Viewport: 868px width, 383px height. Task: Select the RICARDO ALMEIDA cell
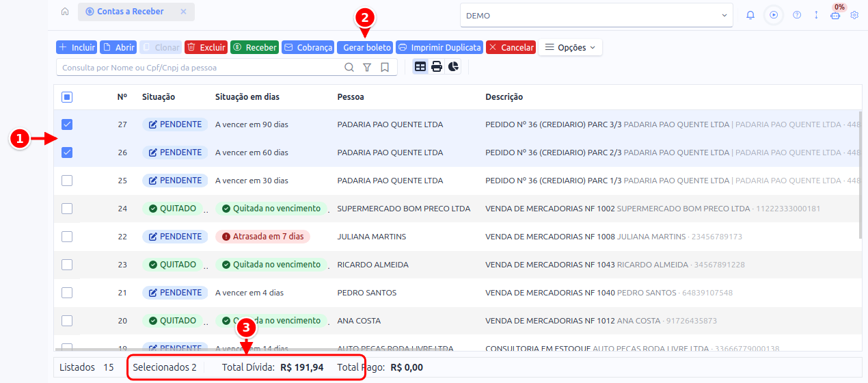click(373, 265)
